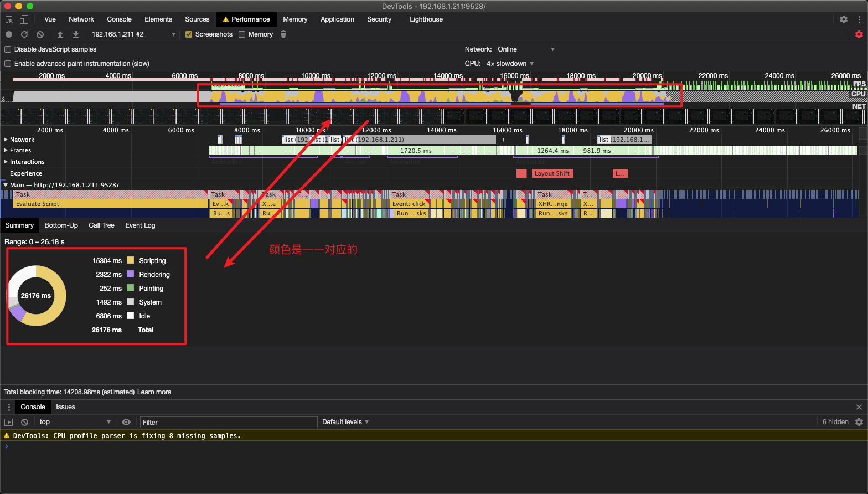Open the Network Online throttling dropdown

(x=526, y=49)
